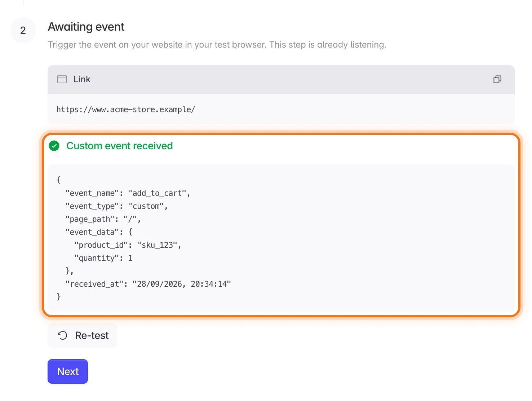Click the "Link" header label
This screenshot has width=532, height=401.
(82, 79)
